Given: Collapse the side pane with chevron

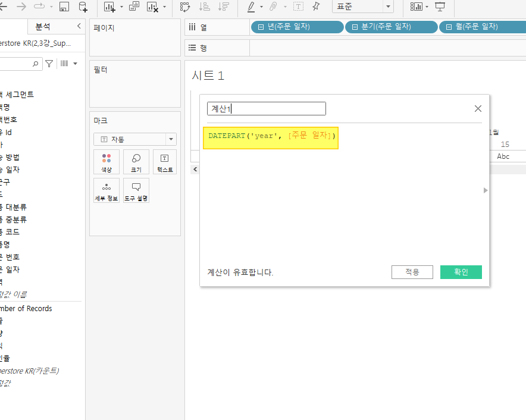Looking at the screenshot, I should (79, 26).
